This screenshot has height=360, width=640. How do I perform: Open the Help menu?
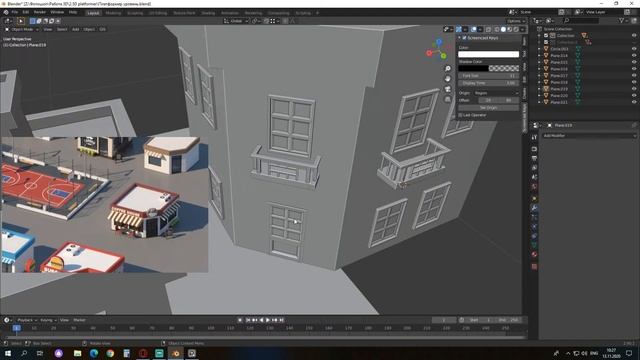tap(73, 12)
